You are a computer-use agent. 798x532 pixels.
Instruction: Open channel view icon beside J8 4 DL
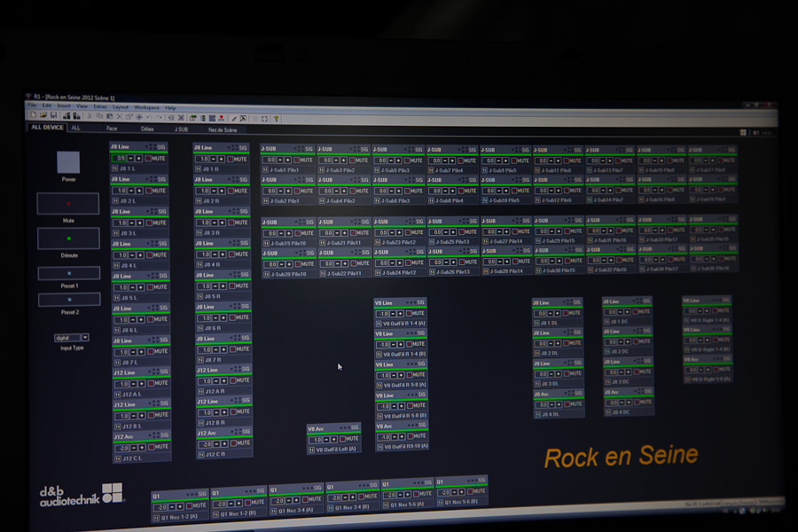[x=537, y=414]
